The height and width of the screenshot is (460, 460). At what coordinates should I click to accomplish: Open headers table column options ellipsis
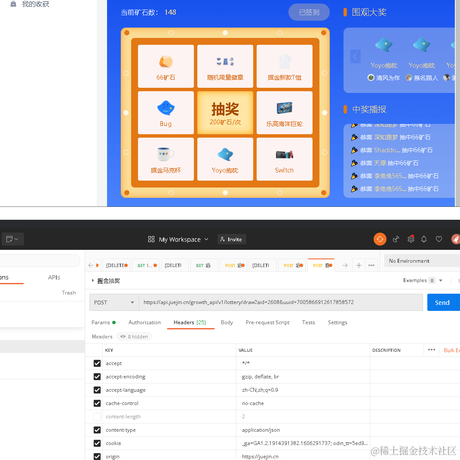431,350
